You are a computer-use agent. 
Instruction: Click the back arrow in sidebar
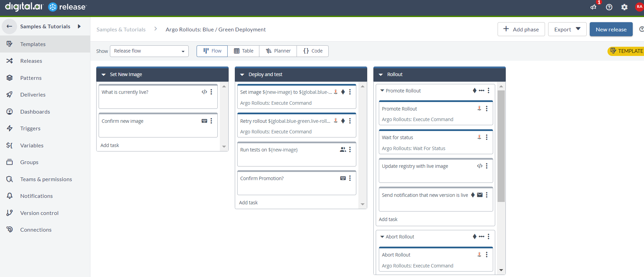coord(10,27)
